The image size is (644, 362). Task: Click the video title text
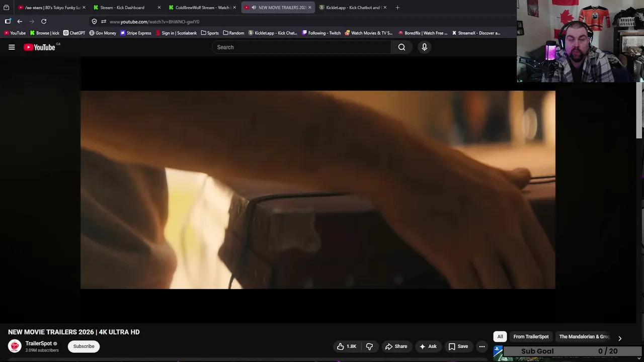(74, 332)
